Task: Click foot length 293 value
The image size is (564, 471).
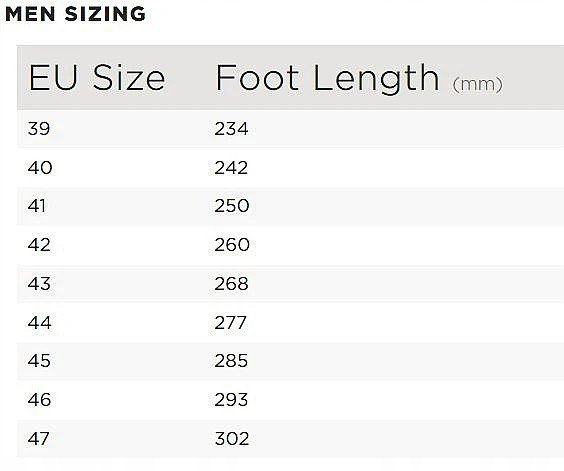Action: point(231,400)
